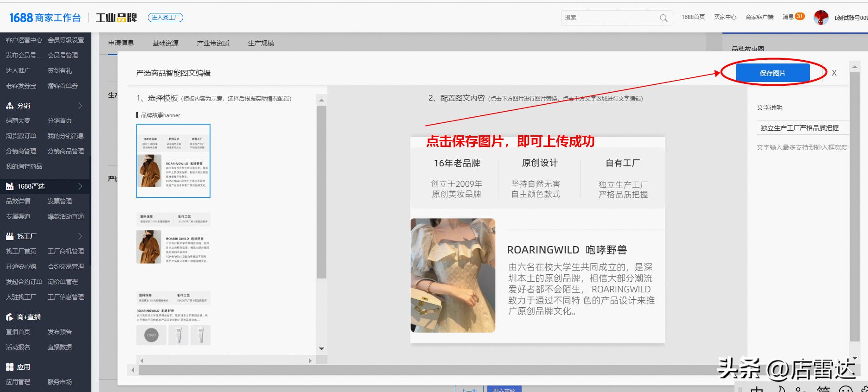Open 1688首页 link
Viewport: 868px width, 392px height.
693,17
